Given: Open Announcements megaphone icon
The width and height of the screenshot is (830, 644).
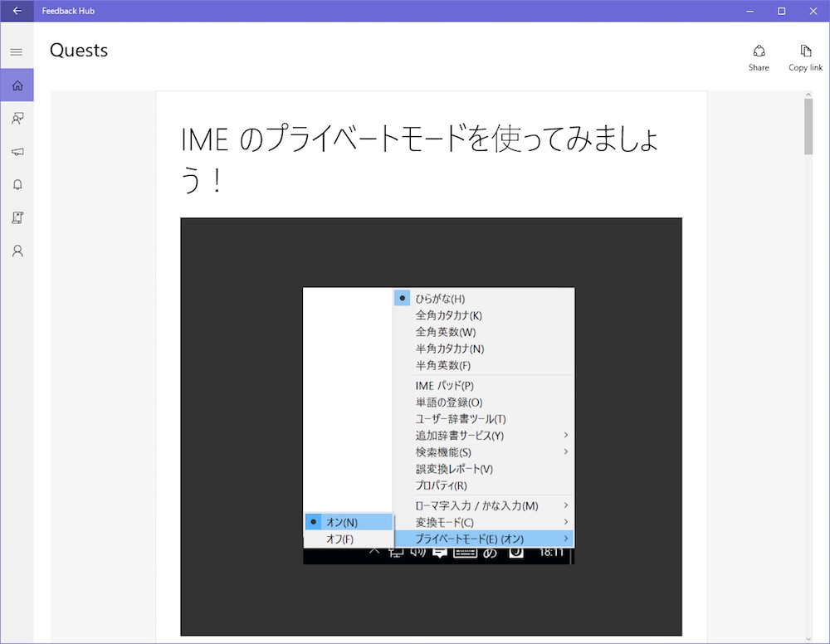Looking at the screenshot, I should click(17, 151).
